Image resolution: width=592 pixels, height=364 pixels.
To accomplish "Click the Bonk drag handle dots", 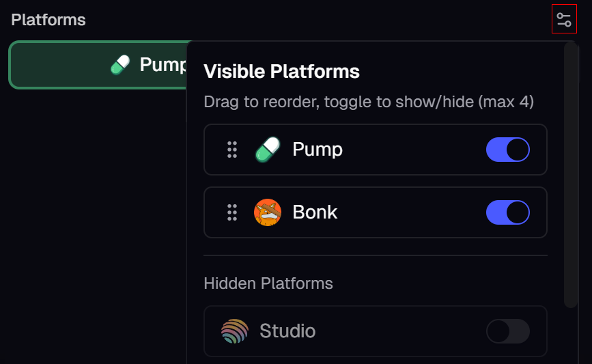I will click(232, 212).
